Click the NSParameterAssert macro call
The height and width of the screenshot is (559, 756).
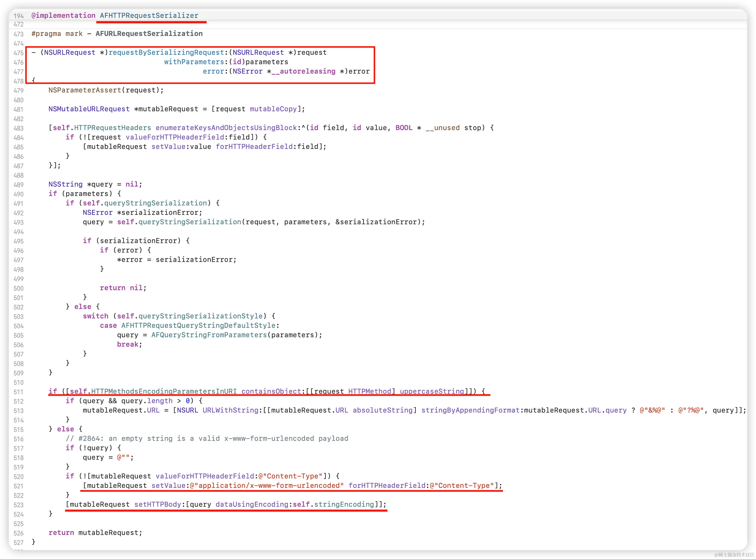click(84, 90)
